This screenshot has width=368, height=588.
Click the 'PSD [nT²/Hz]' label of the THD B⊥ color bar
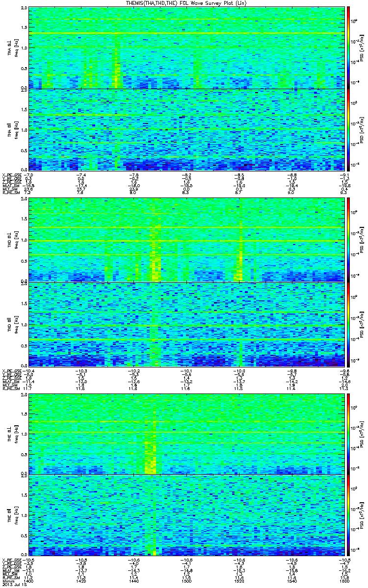tap(362, 240)
